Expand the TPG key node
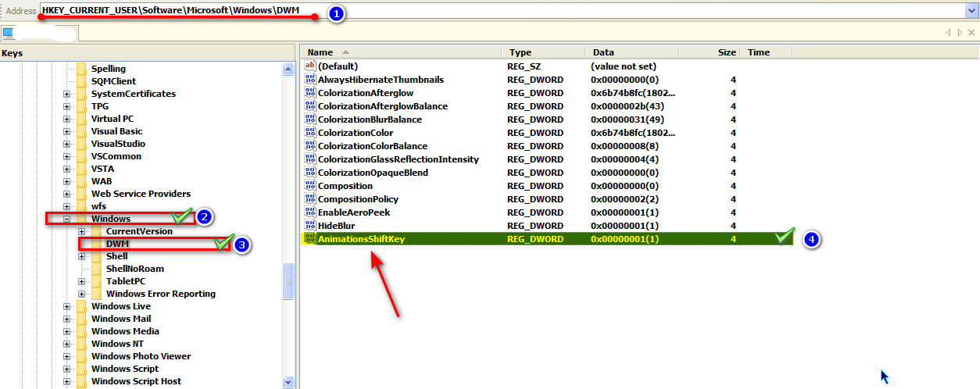Image resolution: width=980 pixels, height=389 pixels. coord(67,106)
